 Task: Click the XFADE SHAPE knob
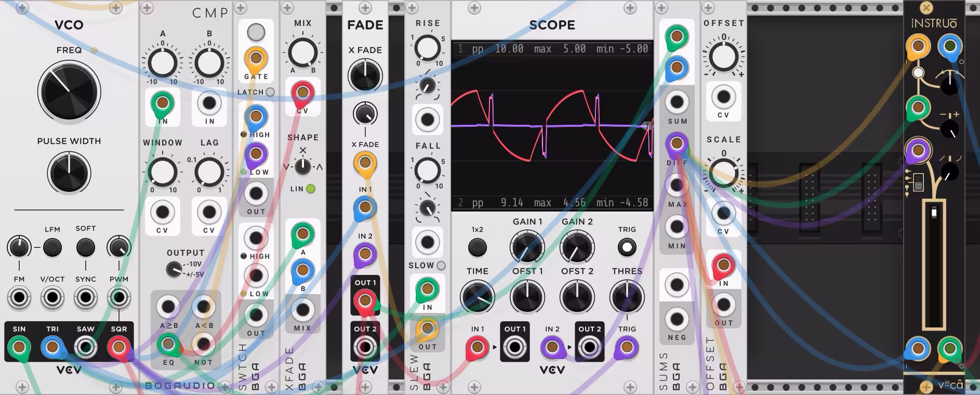pyautogui.click(x=302, y=167)
